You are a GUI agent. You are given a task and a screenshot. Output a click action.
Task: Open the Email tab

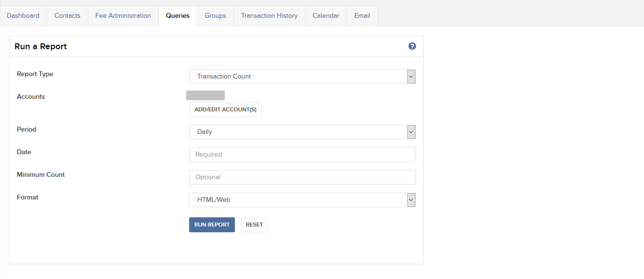tap(362, 16)
